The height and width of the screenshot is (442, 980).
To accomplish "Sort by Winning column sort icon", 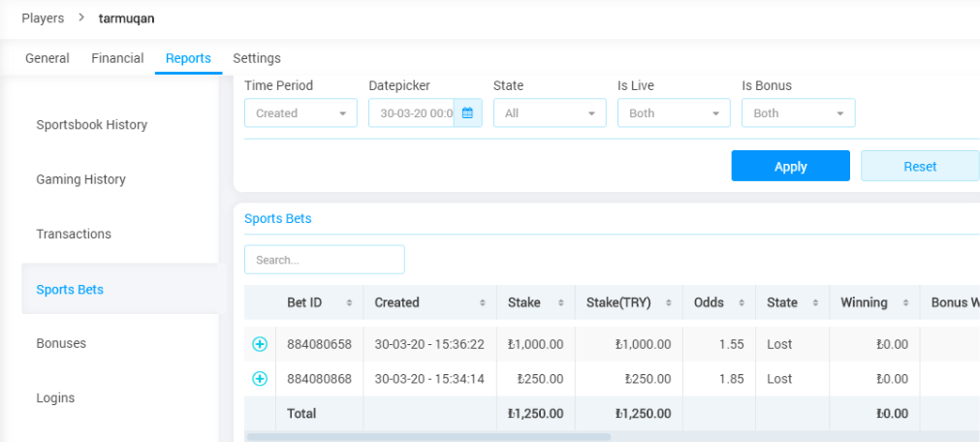I will coord(903,303).
